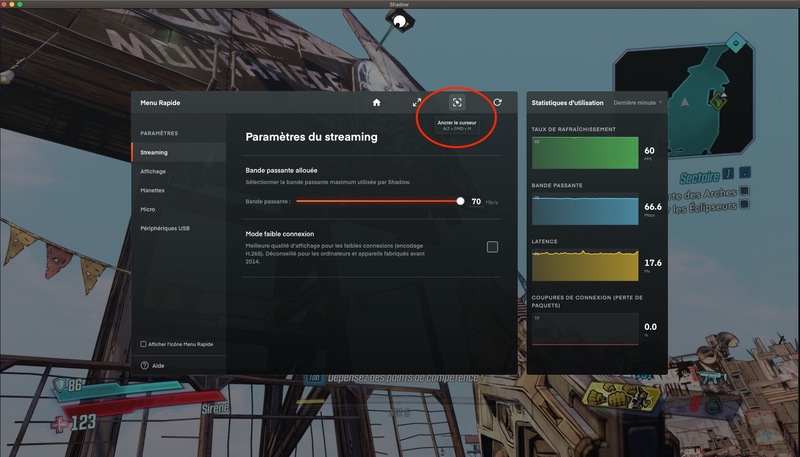Click the Mode faible connexion title
The image size is (800, 457).
(x=280, y=234)
